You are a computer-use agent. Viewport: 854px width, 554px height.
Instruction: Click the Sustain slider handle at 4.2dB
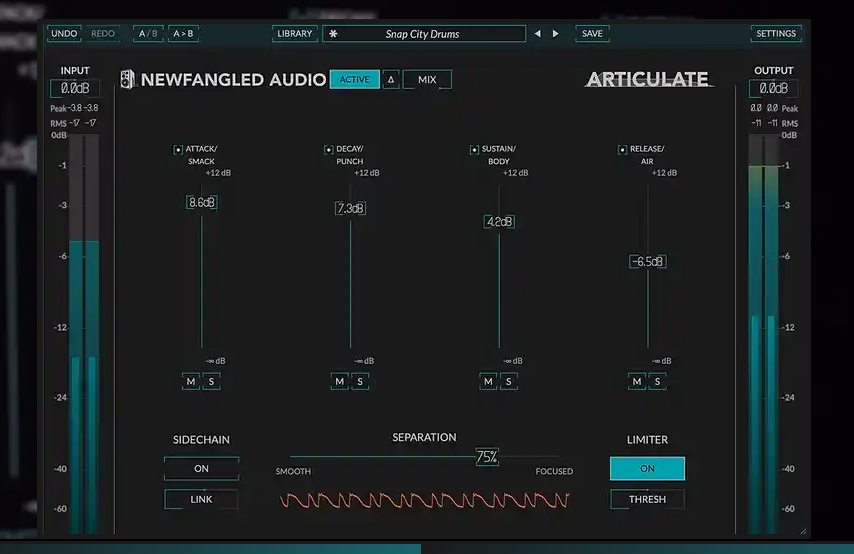[x=499, y=222]
